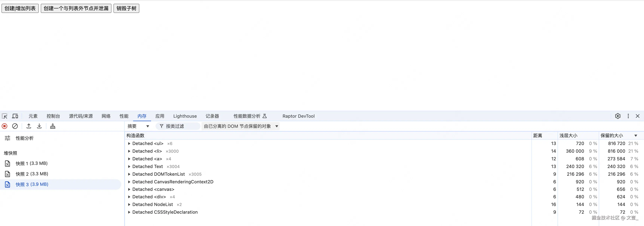Expand the Detached <ul> row
The width and height of the screenshot is (644, 226).
(x=129, y=143)
